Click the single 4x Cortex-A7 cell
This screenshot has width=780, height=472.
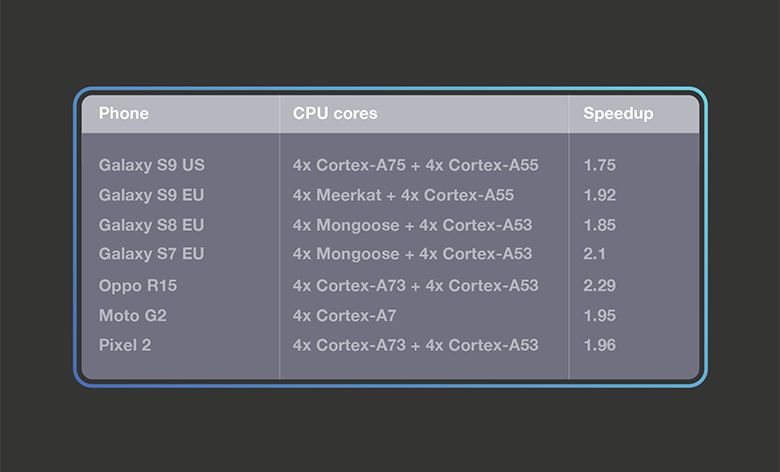pos(345,316)
